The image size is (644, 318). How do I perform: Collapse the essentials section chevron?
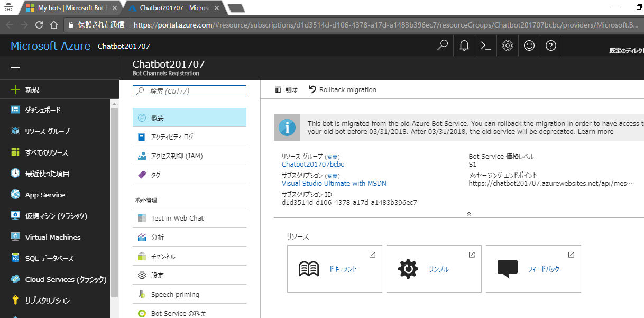[x=468, y=213]
